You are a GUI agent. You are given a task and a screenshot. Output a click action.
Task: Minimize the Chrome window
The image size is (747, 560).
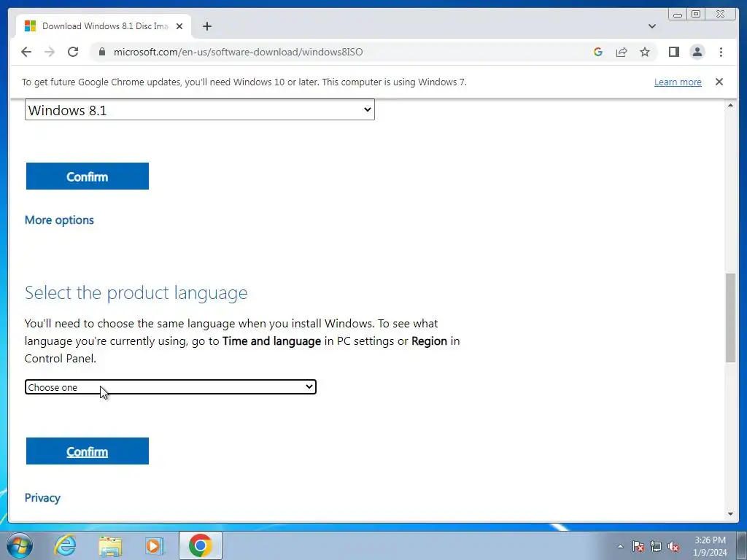coord(678,15)
